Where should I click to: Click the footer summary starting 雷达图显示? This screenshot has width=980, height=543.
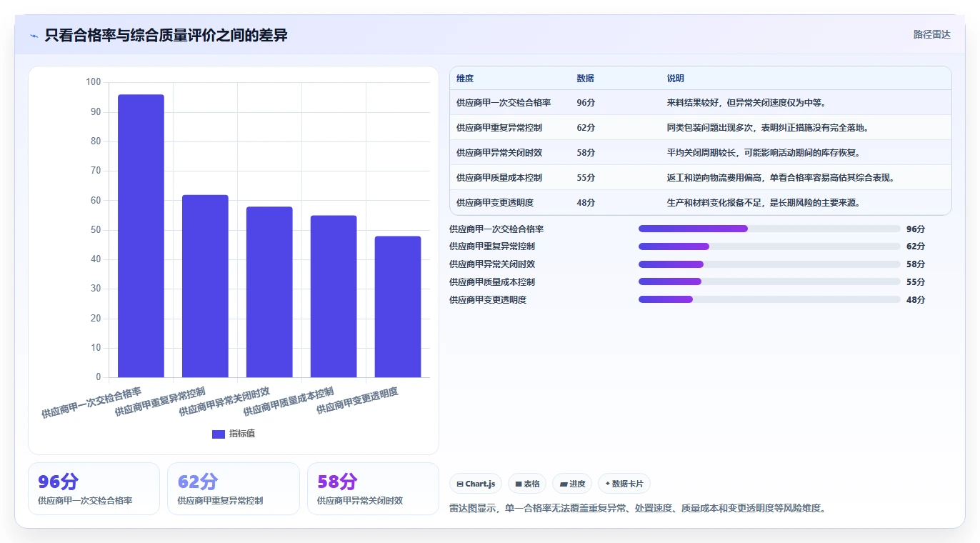click(637, 509)
